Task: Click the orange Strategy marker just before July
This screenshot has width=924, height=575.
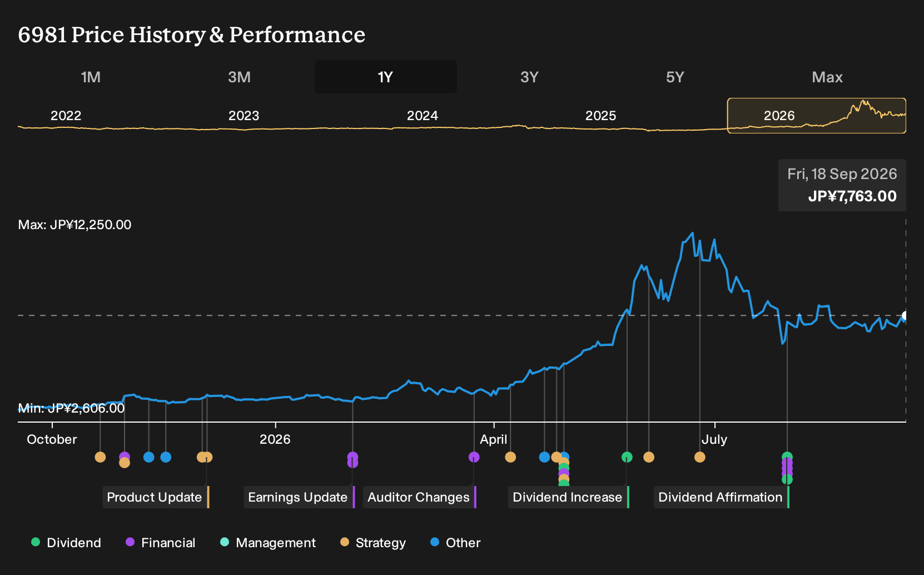Action: pos(700,457)
